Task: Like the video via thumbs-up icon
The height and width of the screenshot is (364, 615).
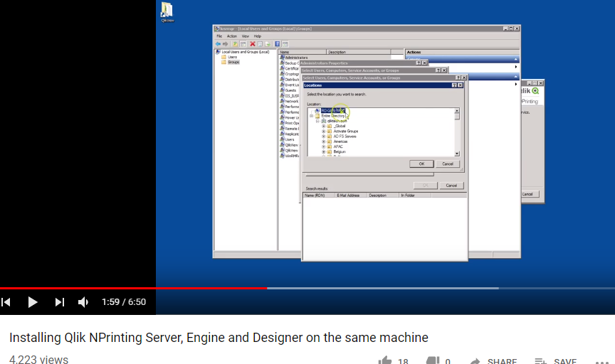Action: [386, 360]
